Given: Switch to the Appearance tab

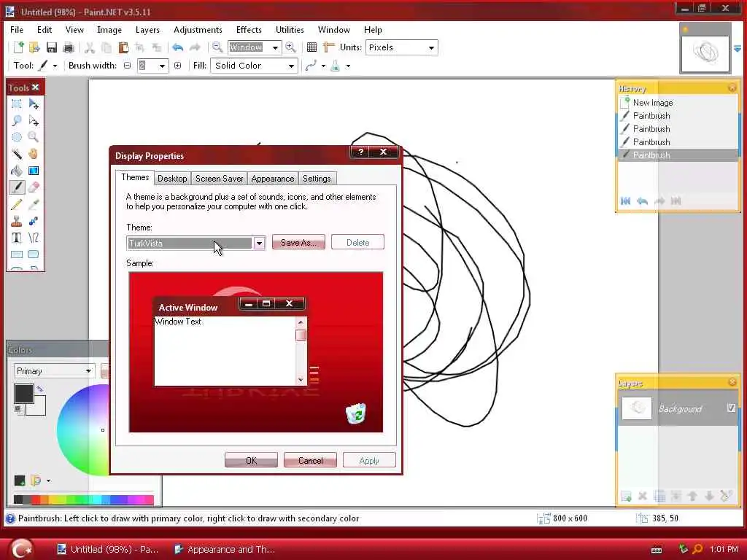Looking at the screenshot, I should click(x=273, y=179).
